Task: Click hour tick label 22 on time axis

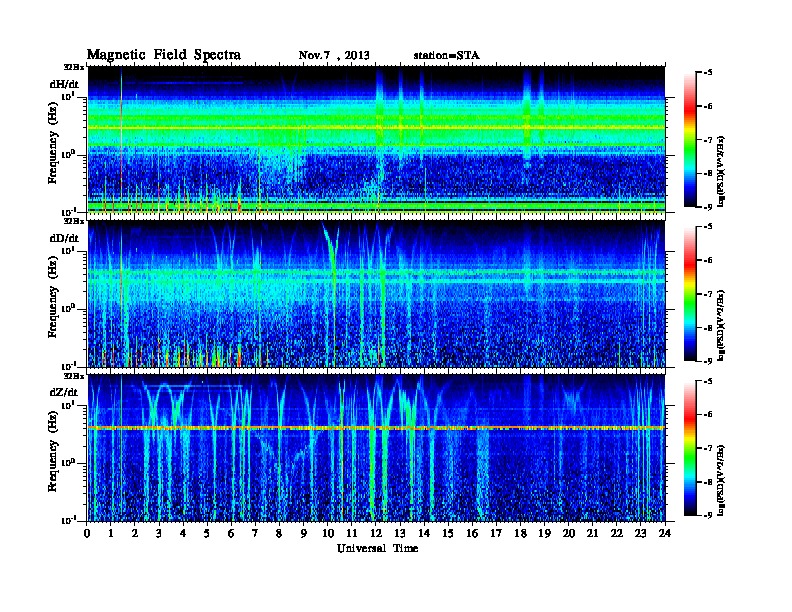Action: click(x=617, y=533)
